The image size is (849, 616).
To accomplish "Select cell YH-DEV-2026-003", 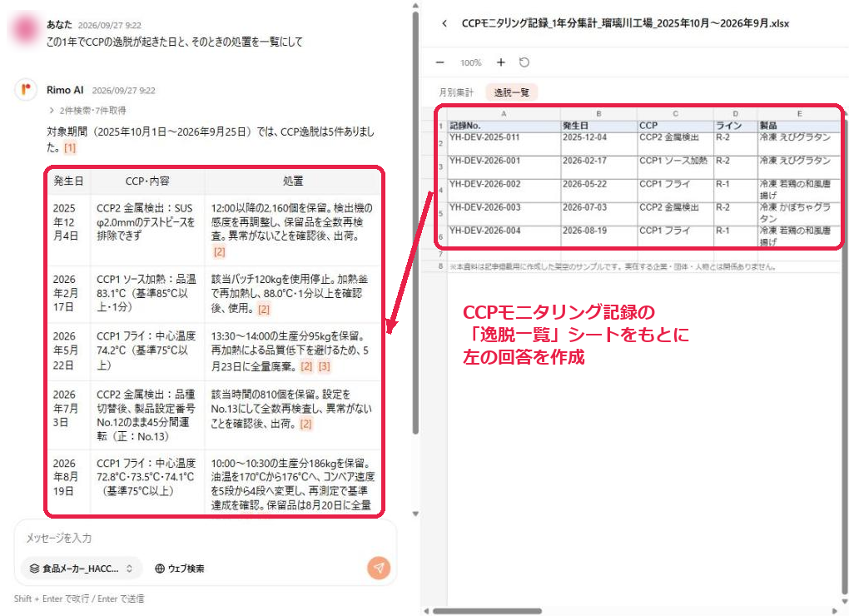I will coord(504,213).
